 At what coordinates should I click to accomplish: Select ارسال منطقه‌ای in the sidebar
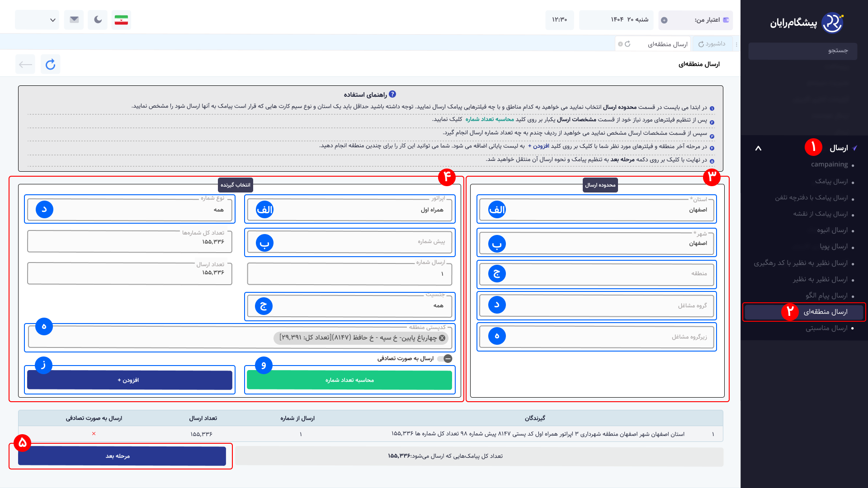tap(804, 312)
